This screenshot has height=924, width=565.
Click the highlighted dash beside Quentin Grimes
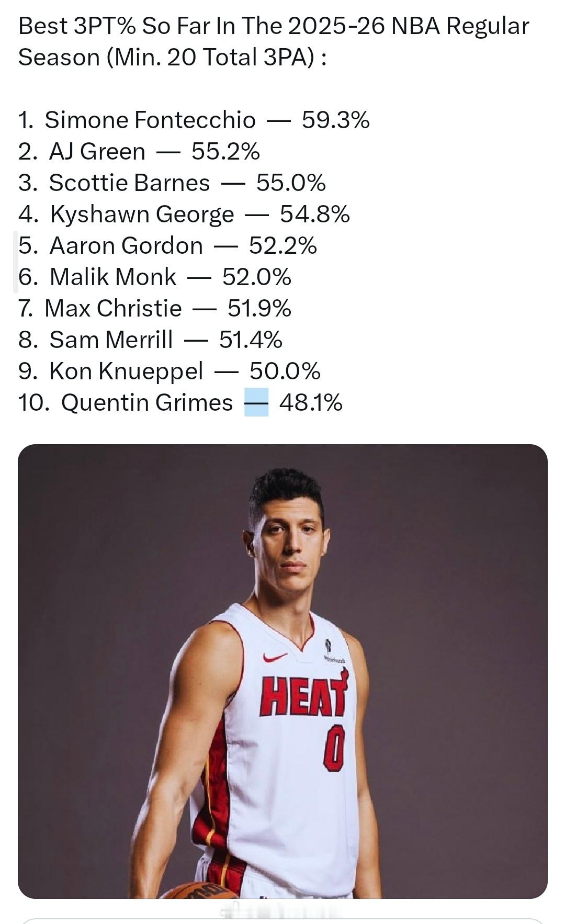(256, 402)
